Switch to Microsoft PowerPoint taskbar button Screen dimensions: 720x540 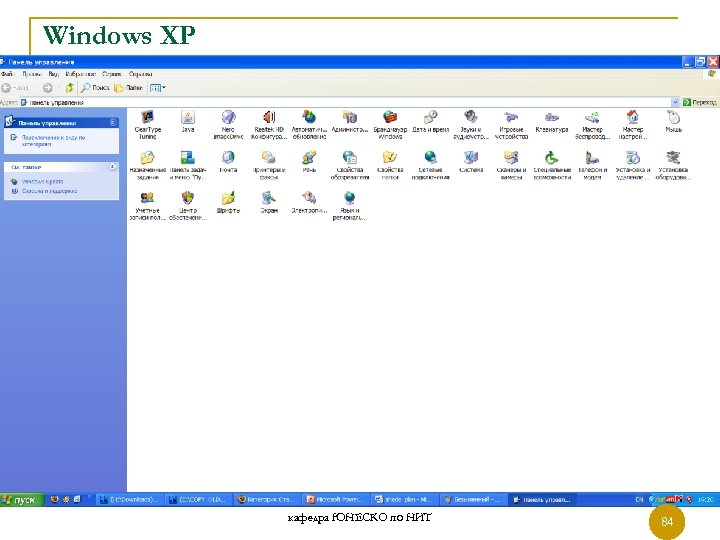pyautogui.click(x=336, y=500)
